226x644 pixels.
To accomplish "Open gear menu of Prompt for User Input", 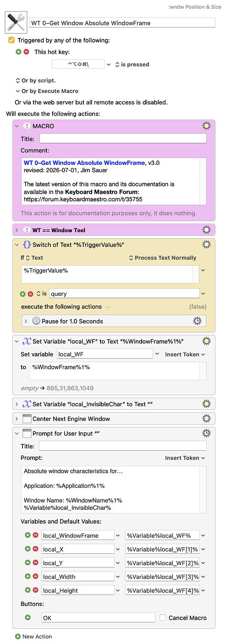I will click(206, 433).
